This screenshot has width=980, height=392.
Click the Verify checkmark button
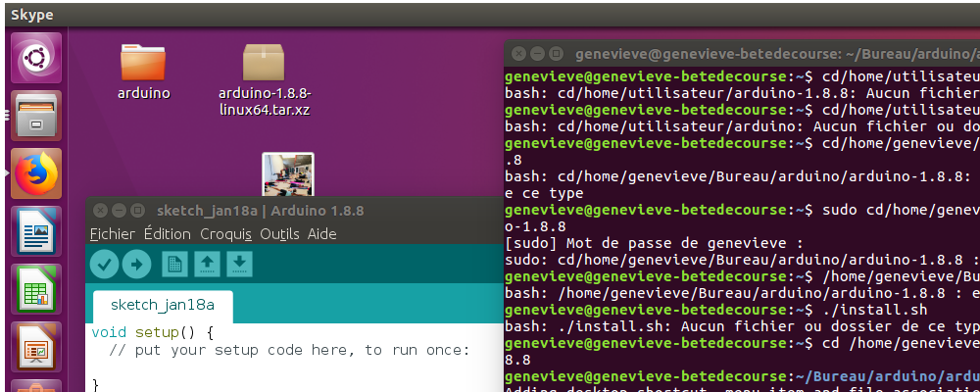105,264
